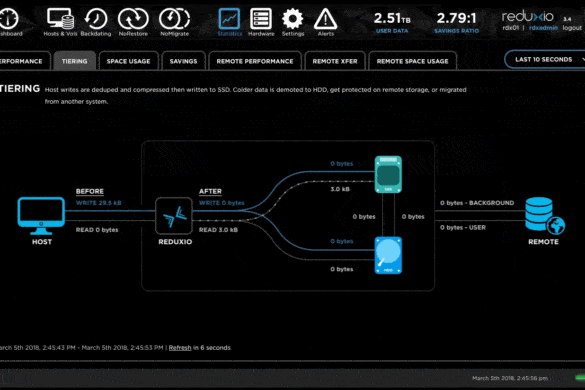Screen dimensions: 585x390
Task: Click the logout link
Action: coord(572,28)
